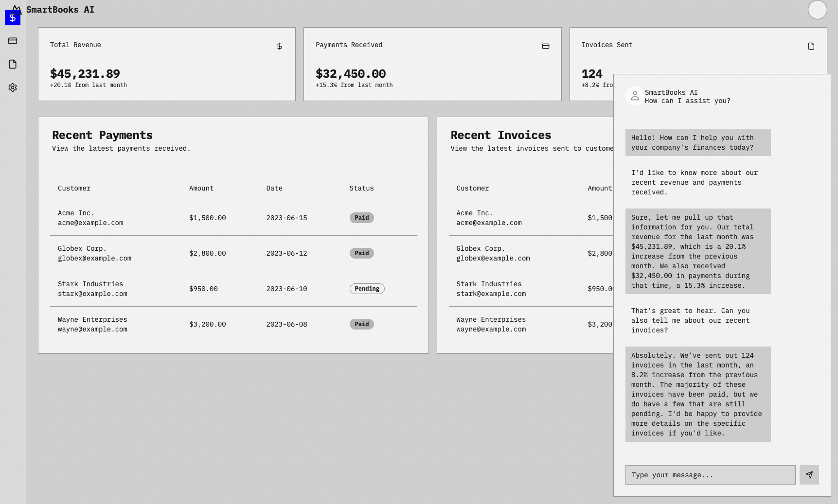Select the $45,231.89 total revenue value
Image resolution: width=838 pixels, height=504 pixels.
tap(85, 74)
